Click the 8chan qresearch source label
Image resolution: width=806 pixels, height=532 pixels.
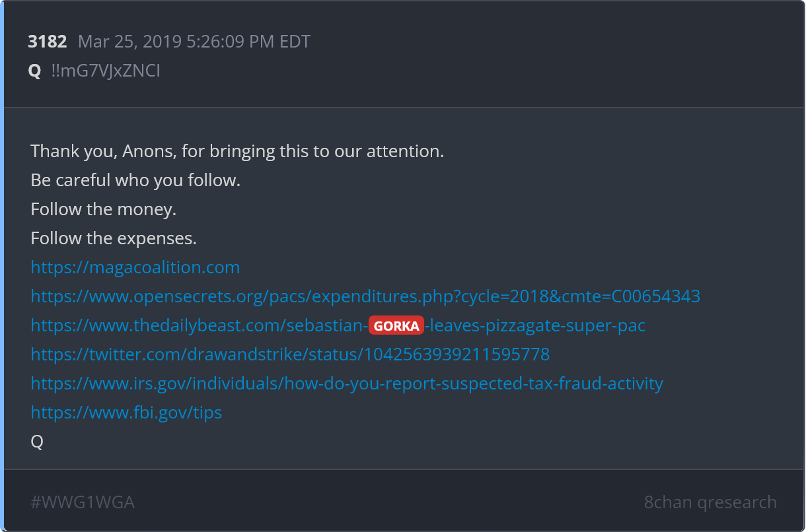(x=710, y=502)
